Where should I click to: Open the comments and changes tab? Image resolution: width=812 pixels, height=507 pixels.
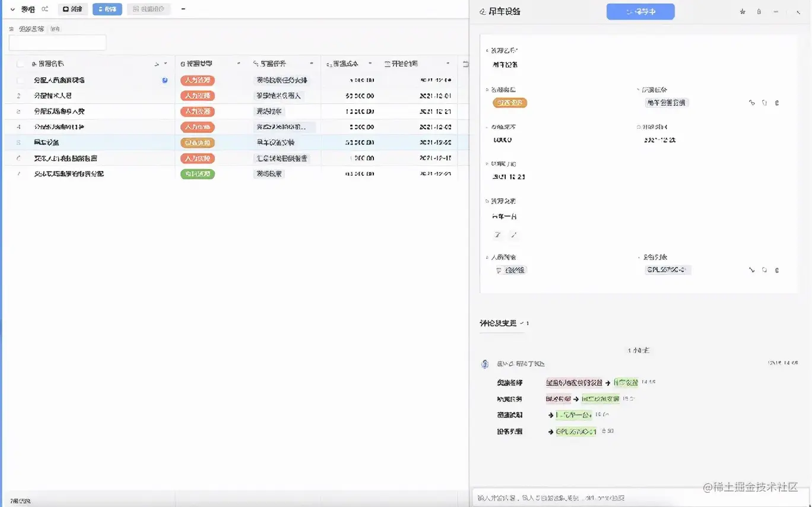(x=497, y=323)
